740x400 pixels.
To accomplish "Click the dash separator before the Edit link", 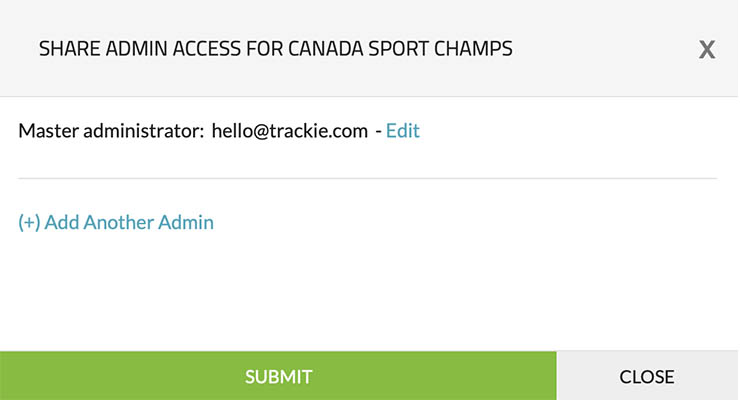I will tap(378, 131).
